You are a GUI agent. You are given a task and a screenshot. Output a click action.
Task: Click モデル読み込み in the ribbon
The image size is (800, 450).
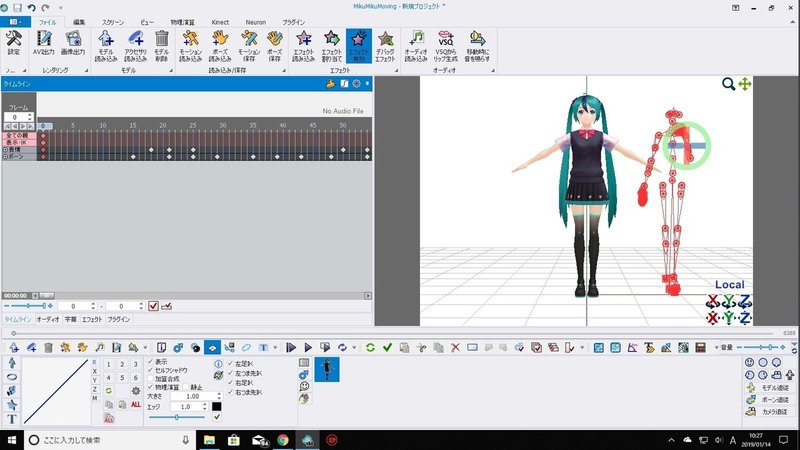point(106,46)
